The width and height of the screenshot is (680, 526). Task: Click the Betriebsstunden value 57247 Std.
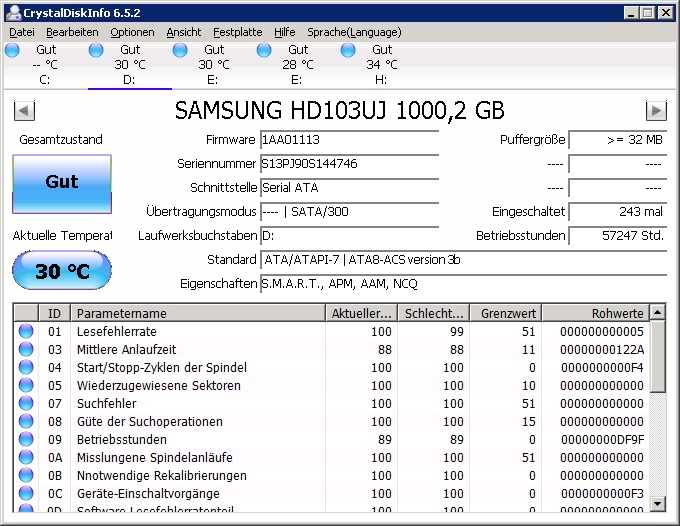(x=618, y=235)
